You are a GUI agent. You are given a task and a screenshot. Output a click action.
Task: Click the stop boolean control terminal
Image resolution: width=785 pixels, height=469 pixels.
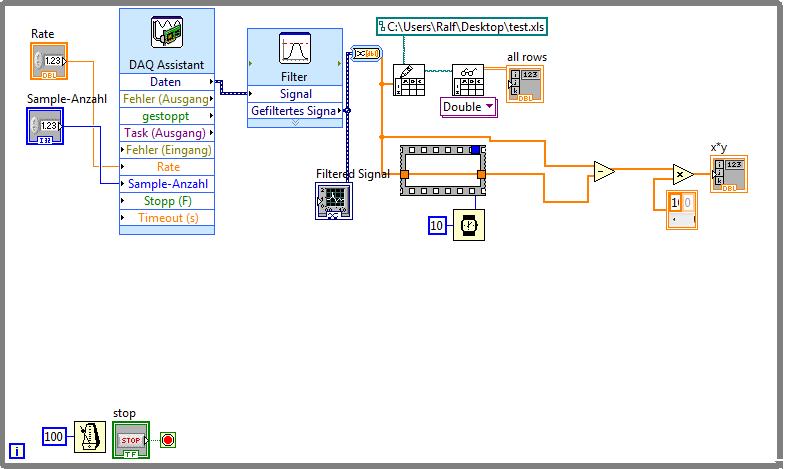coord(131,440)
